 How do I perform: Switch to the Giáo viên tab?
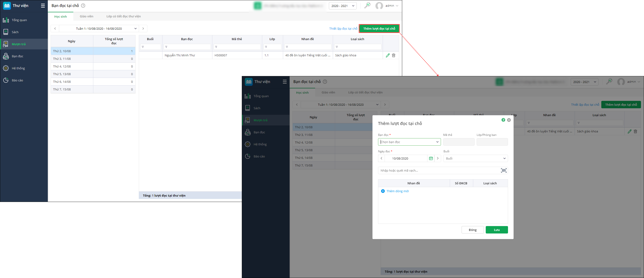[87, 16]
